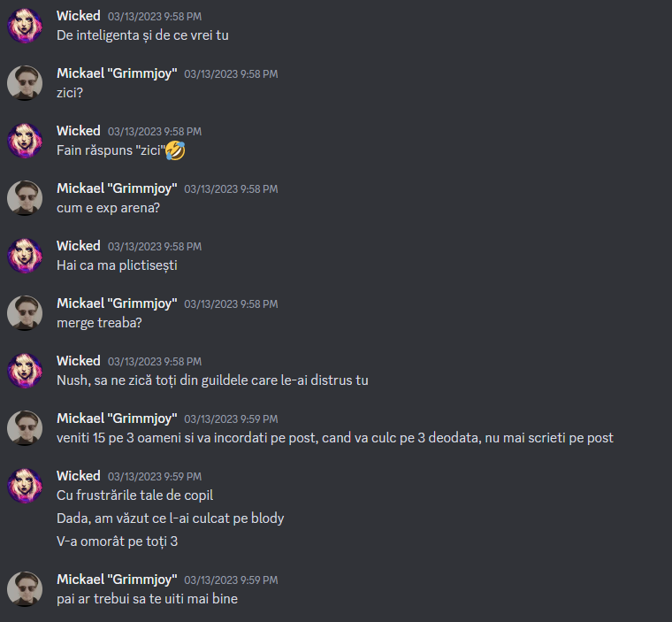Click Wicked username above "Hai ca ma plictisești"
Image resolution: width=672 pixels, height=622 pixels.
coord(79,246)
